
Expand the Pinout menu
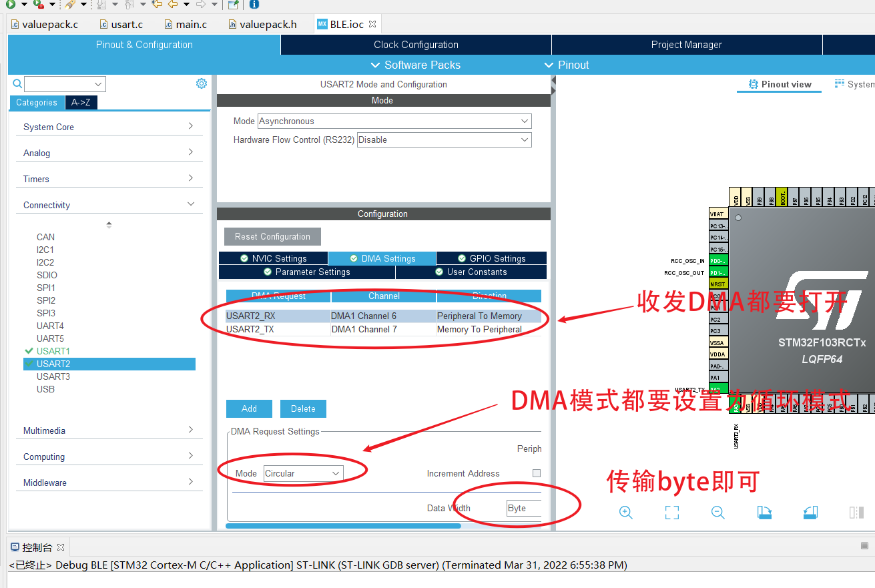(567, 65)
